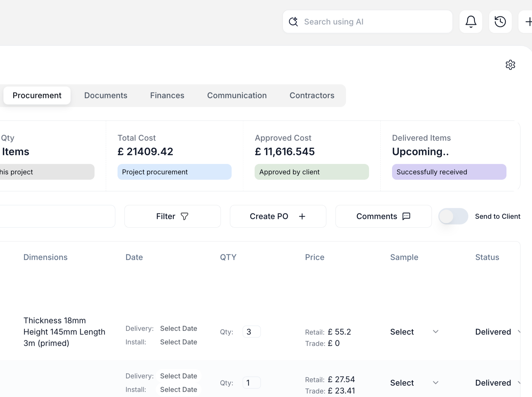Switch to the Documents tab

point(106,95)
